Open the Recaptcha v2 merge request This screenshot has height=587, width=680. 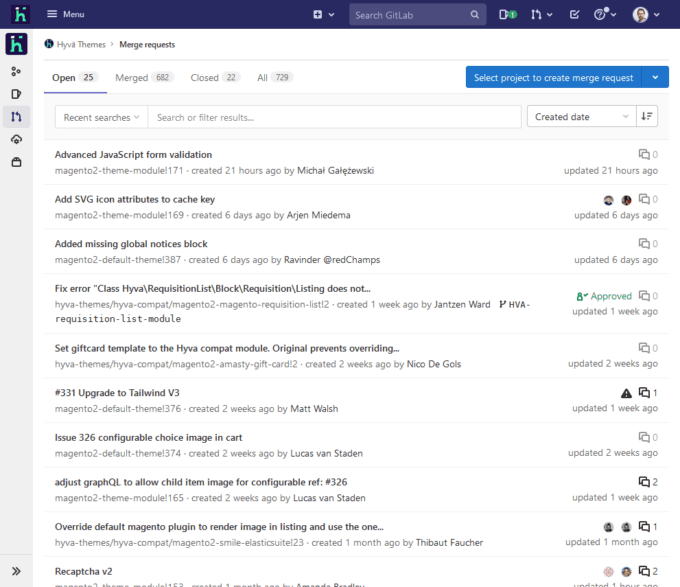[83, 571]
